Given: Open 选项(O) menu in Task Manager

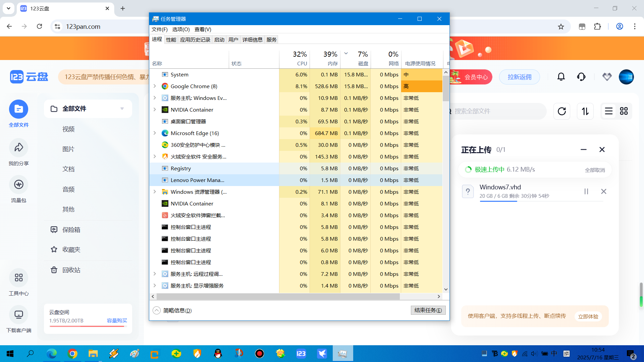Looking at the screenshot, I should pos(181,29).
